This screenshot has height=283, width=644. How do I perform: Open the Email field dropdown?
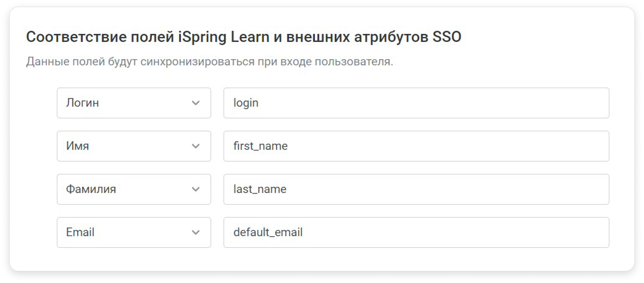click(134, 232)
